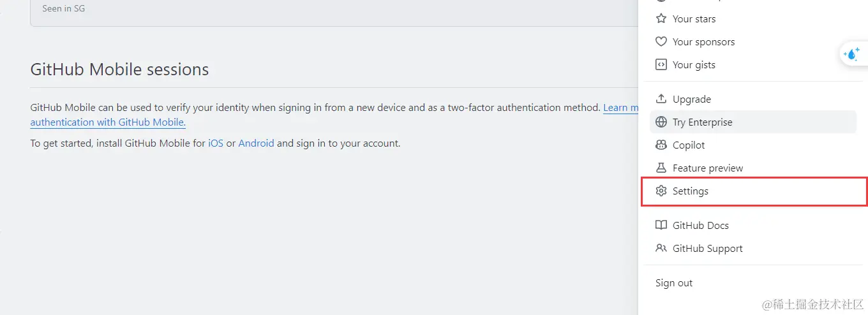Click the globe icon beside Try Enterprise
The height and width of the screenshot is (315, 868).
click(x=661, y=122)
